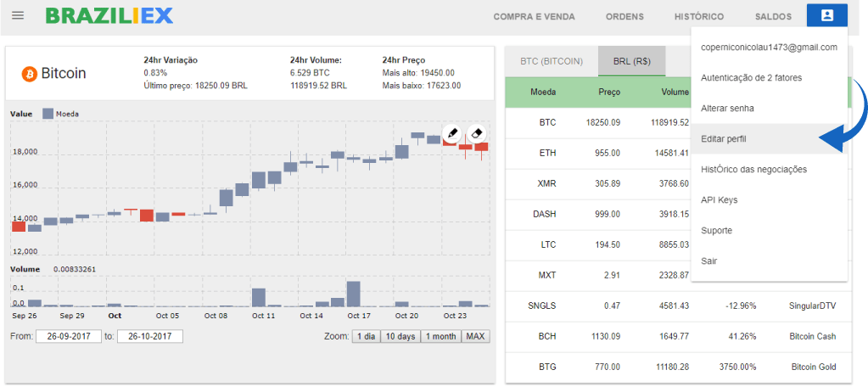Select the pencil draw tool on chart

tap(453, 133)
